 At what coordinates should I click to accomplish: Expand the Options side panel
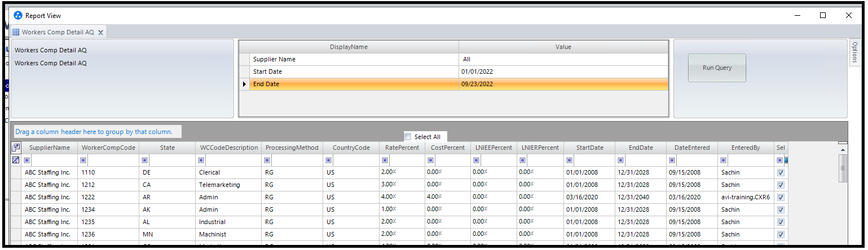pyautogui.click(x=854, y=52)
